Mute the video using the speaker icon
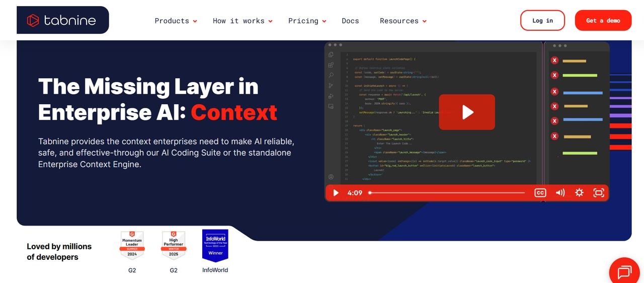644x283 pixels. (560, 193)
